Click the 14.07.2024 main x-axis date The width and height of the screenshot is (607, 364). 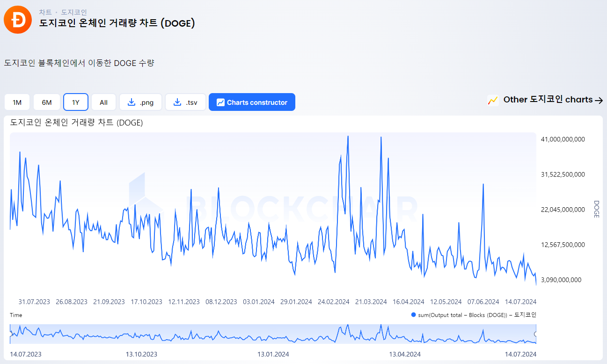pos(521,302)
